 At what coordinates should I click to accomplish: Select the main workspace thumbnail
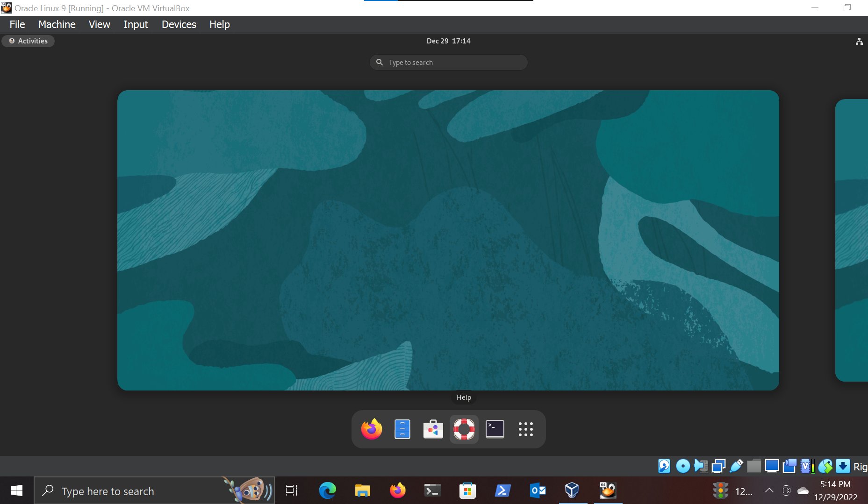click(448, 240)
